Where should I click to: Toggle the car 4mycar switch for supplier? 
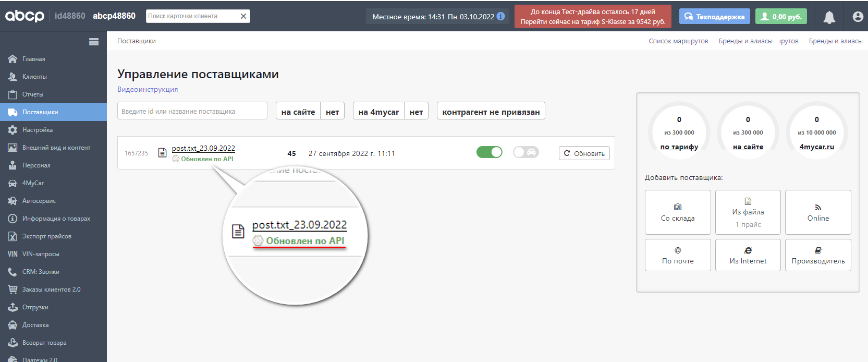pos(526,152)
